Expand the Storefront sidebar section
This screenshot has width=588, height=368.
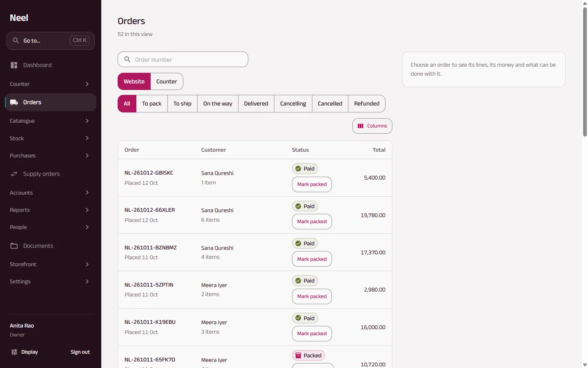tap(51, 264)
